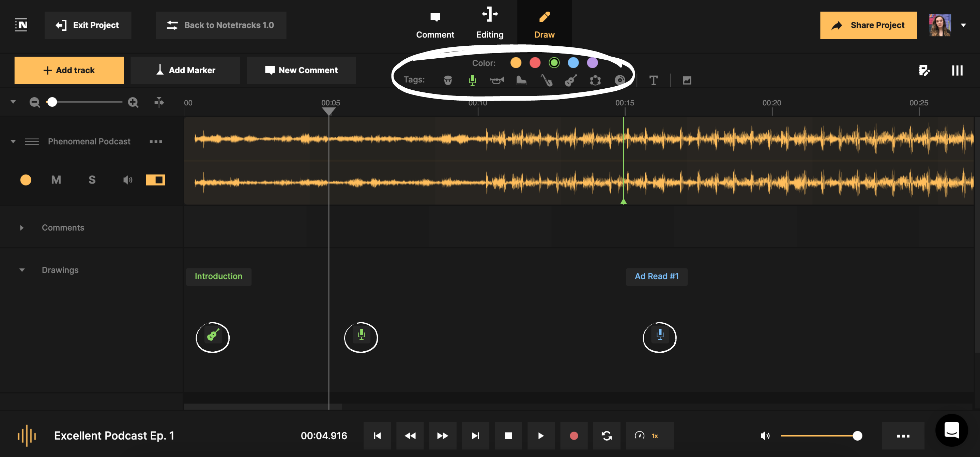Solo the Phenomenal Podcast track
Image resolution: width=980 pixels, height=457 pixels.
92,180
